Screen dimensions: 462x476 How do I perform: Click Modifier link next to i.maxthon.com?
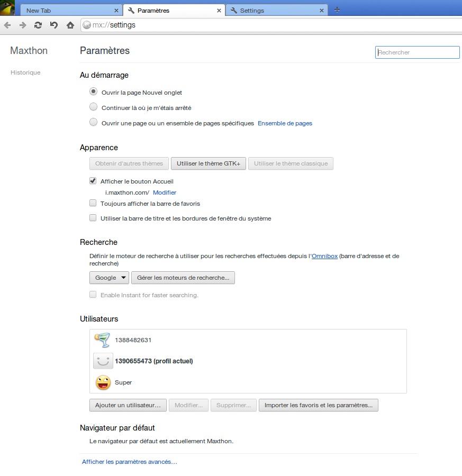point(165,193)
